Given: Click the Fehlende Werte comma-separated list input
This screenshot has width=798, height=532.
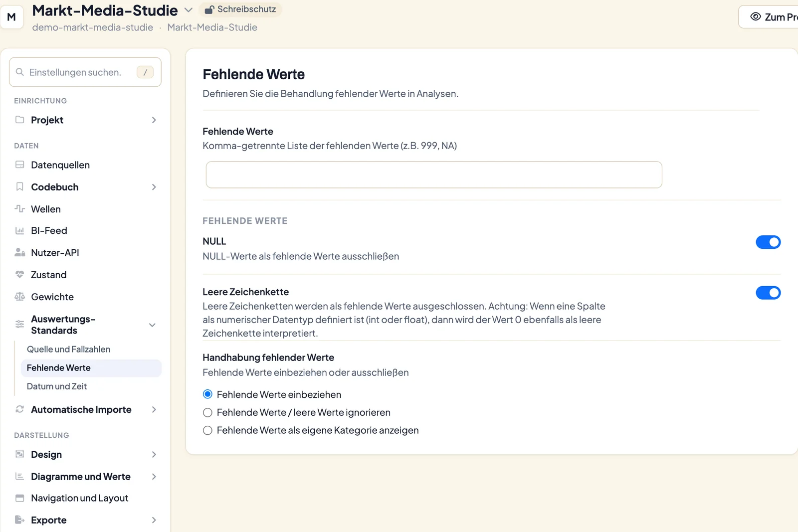Looking at the screenshot, I should [434, 175].
